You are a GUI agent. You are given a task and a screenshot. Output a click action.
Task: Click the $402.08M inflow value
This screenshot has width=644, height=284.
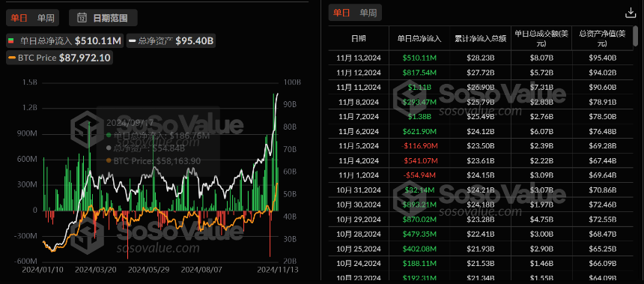pyautogui.click(x=419, y=249)
